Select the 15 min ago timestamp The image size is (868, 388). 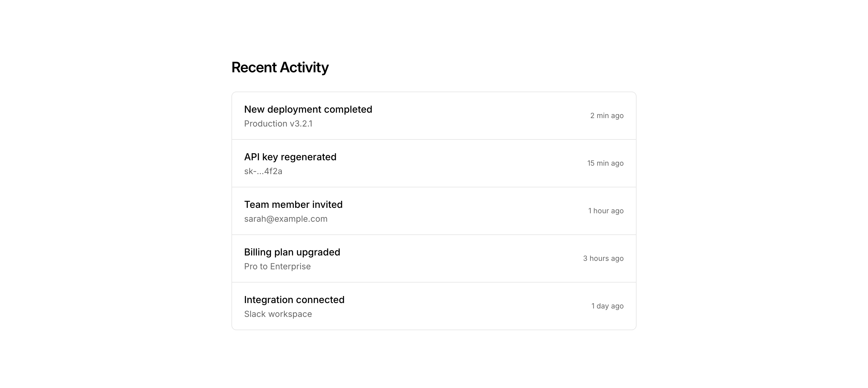coord(605,163)
